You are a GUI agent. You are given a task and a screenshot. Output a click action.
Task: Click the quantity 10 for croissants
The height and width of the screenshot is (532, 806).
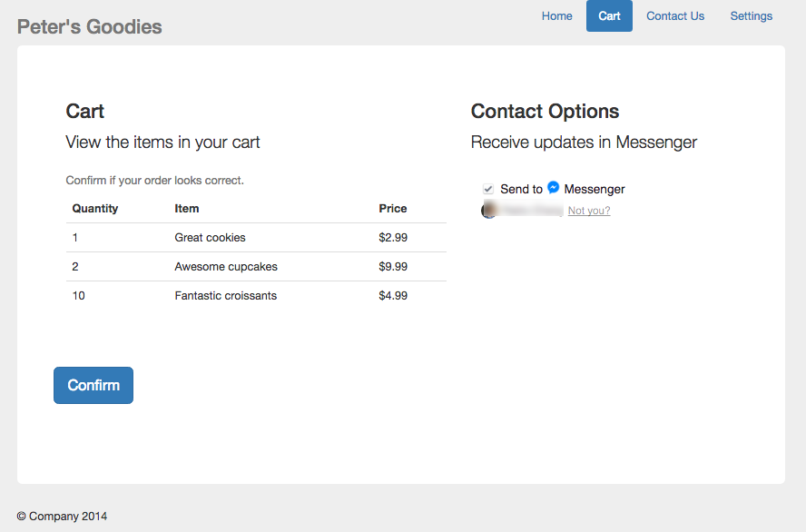tap(79, 296)
